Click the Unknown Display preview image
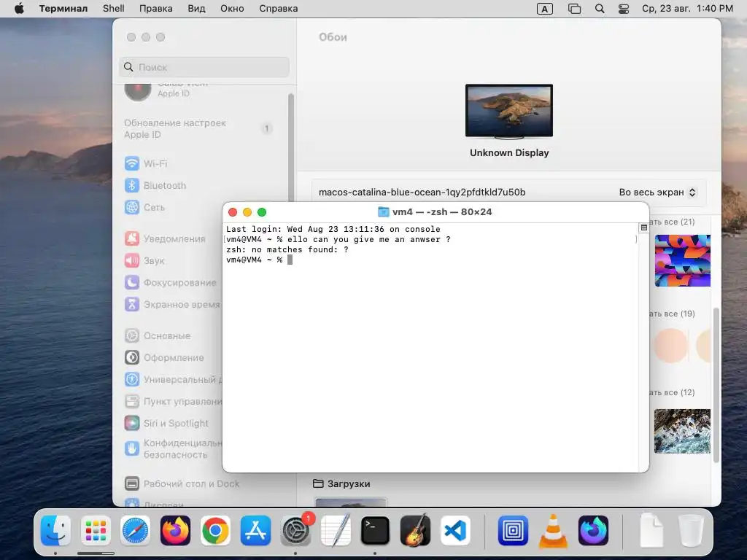The height and width of the screenshot is (560, 747). coord(508,112)
